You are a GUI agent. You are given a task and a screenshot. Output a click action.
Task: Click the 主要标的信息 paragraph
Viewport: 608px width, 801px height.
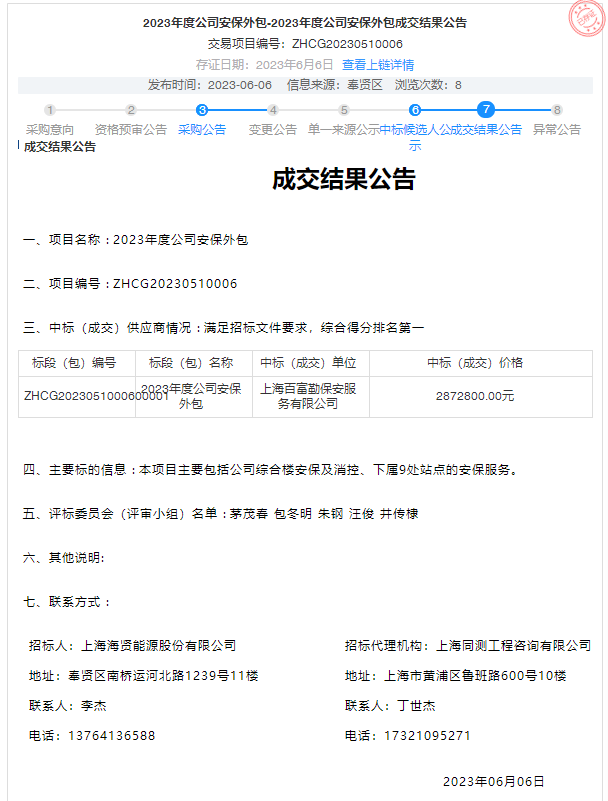[x=272, y=469]
